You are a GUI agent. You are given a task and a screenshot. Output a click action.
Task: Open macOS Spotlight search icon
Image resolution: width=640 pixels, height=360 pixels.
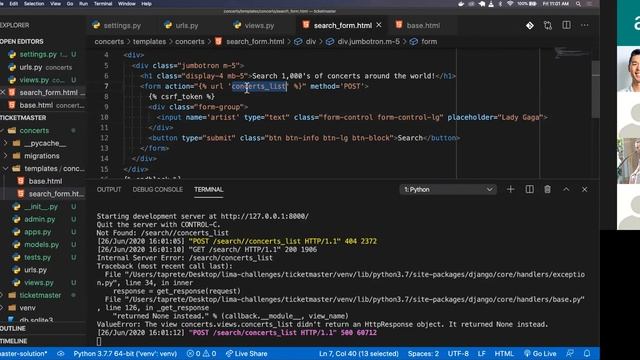[578, 4]
